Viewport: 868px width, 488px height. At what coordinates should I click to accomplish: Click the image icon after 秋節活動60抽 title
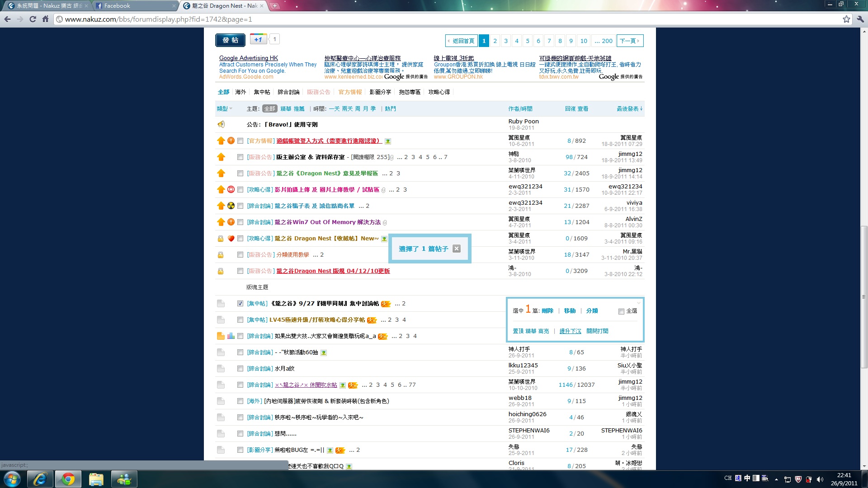tap(324, 352)
